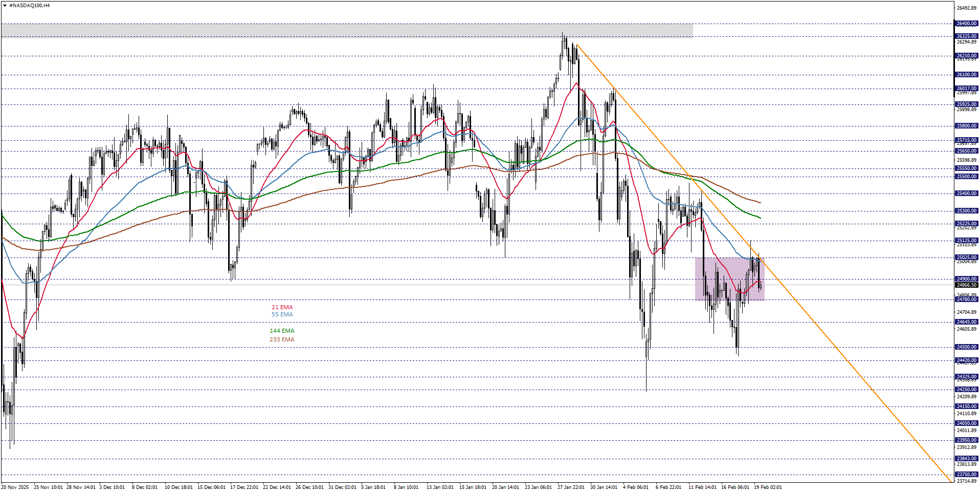Toggle the 21 EMA legend label
The height and width of the screenshot is (493, 980).
tap(282, 307)
